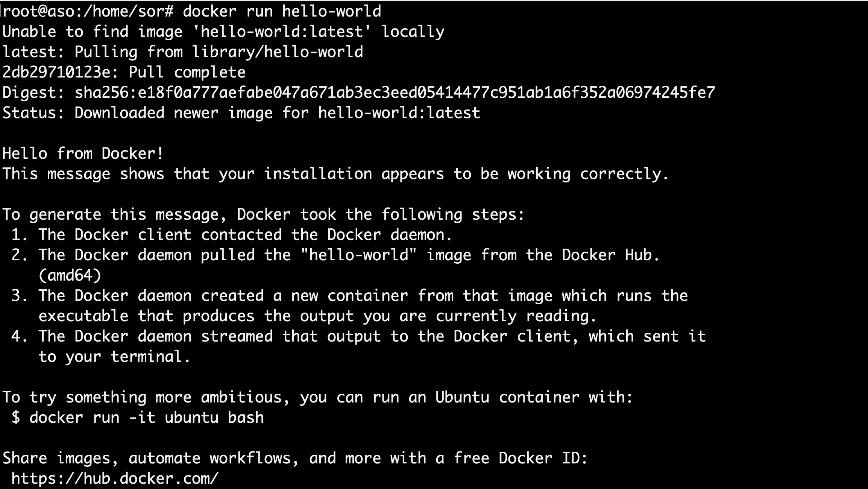
Task: Click 'latest: Pulling from library/hello-world' line
Action: (183, 52)
